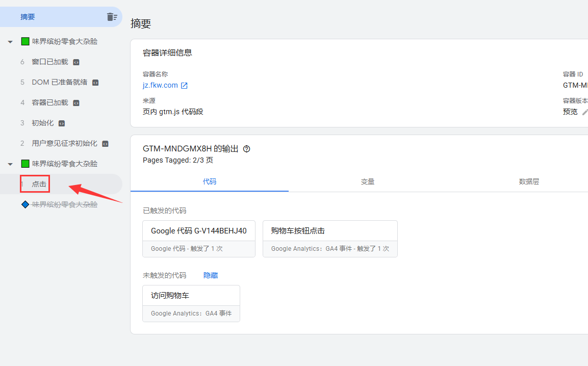The height and width of the screenshot is (366, 588).
Task: Open the jz.fkw.com container link
Action: point(160,85)
